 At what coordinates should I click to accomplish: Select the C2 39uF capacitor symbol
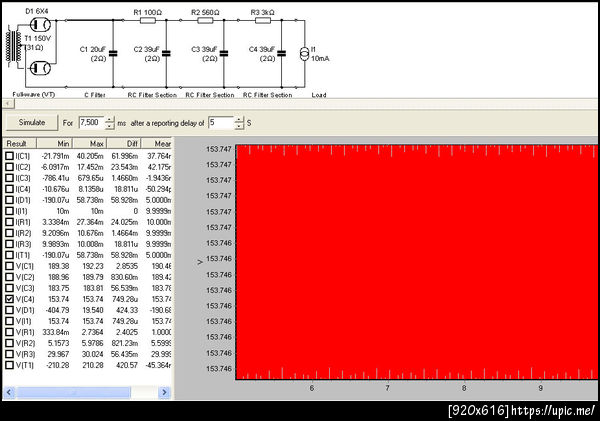pyautogui.click(x=166, y=54)
